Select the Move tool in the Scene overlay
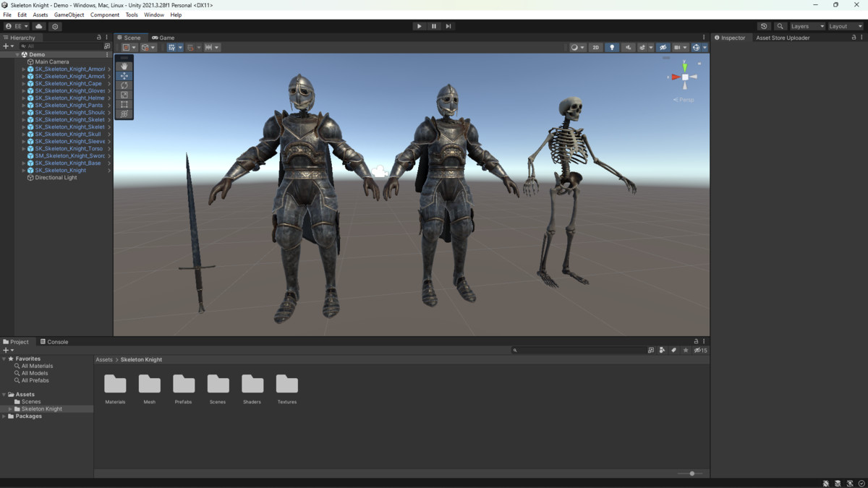This screenshot has height=488, width=868. coord(124,75)
